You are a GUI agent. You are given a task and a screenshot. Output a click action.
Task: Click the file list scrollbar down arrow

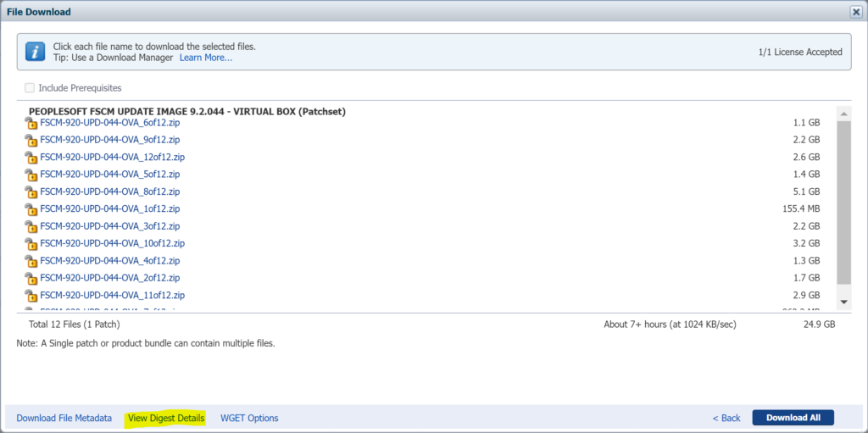843,302
